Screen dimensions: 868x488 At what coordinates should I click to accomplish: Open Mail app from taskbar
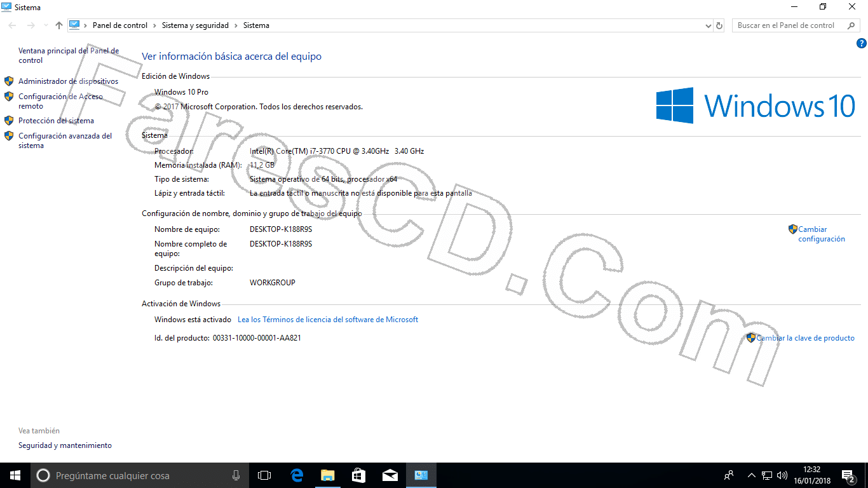click(x=390, y=475)
